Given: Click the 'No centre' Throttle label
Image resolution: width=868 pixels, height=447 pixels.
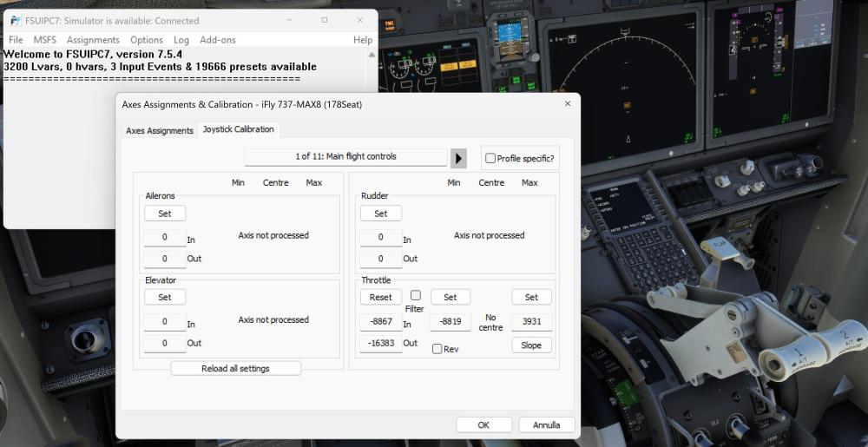Looking at the screenshot, I should click(490, 323).
